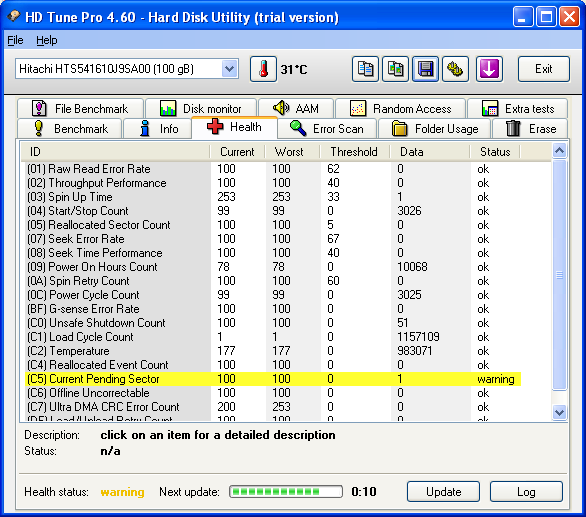
Task: Click the HD Tune app icon in title bar
Action: point(13,16)
